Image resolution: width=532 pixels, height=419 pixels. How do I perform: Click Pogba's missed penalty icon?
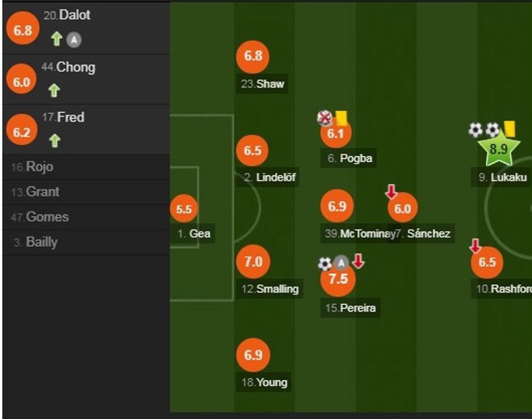tap(325, 118)
